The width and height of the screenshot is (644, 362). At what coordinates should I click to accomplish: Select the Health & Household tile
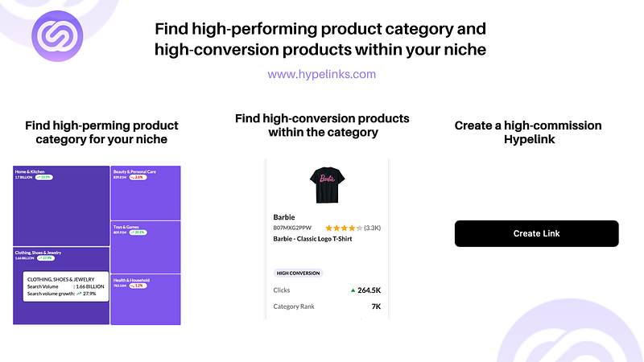pyautogui.click(x=145, y=302)
